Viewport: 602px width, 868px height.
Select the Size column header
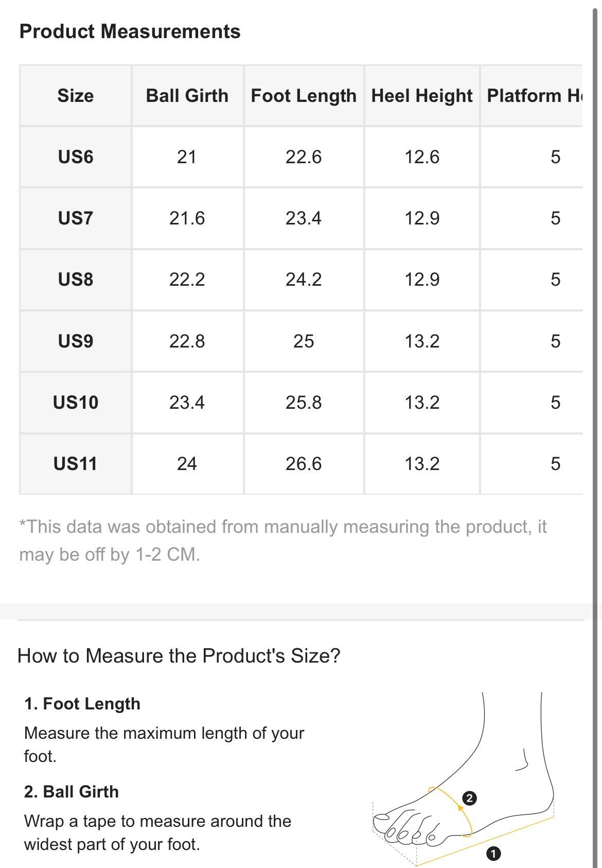point(76,96)
